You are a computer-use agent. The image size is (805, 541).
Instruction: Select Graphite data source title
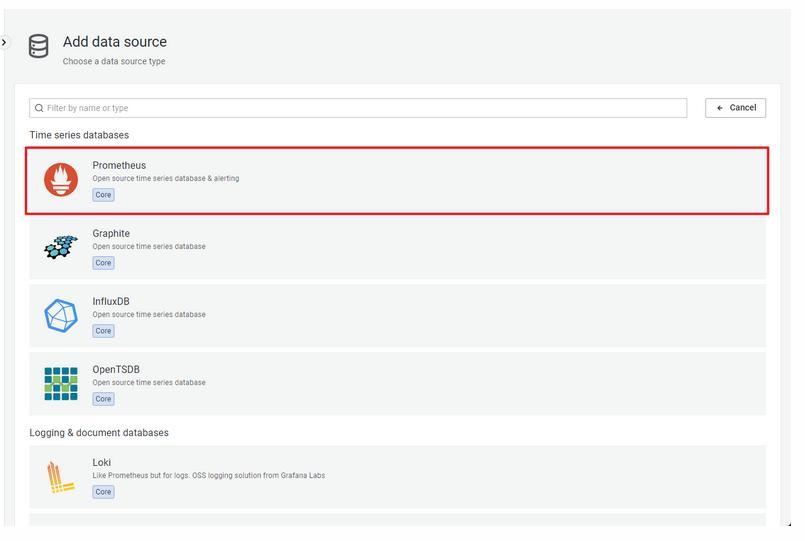pyautogui.click(x=111, y=233)
